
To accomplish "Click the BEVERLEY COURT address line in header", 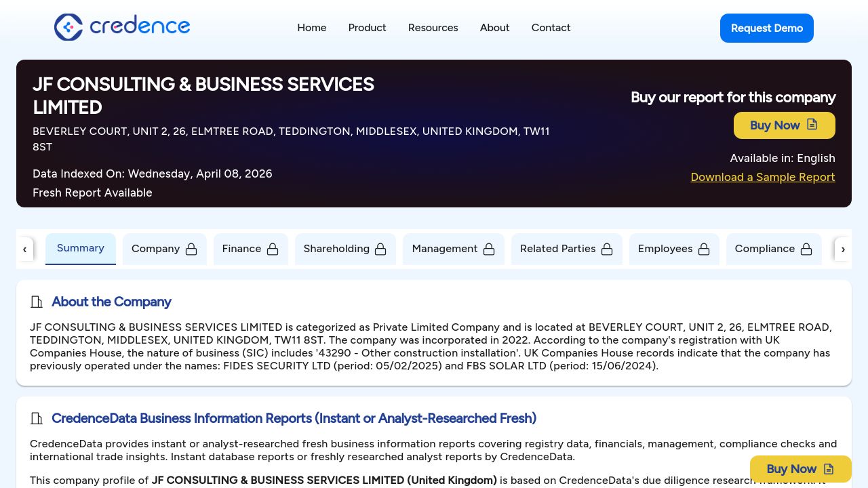I will coord(291,139).
